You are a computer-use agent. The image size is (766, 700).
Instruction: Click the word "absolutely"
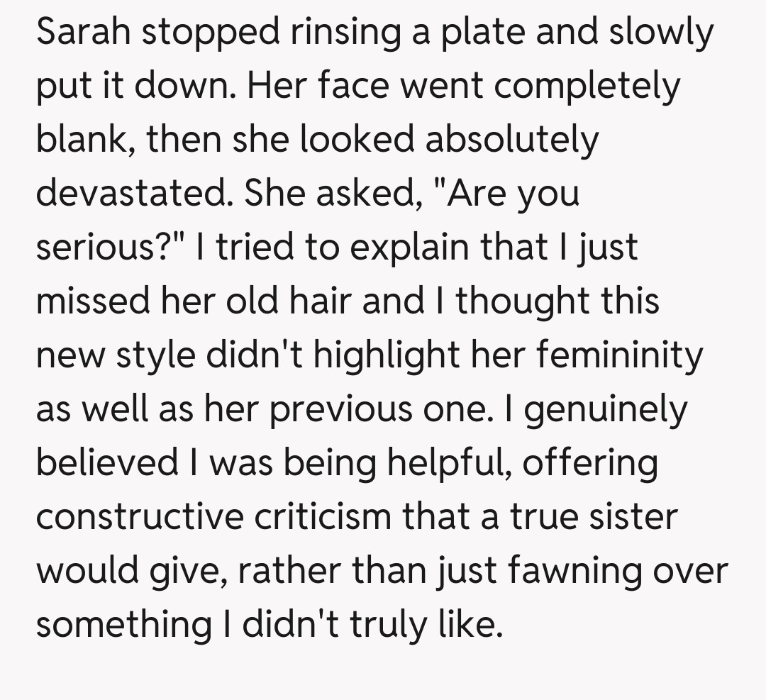512,140
